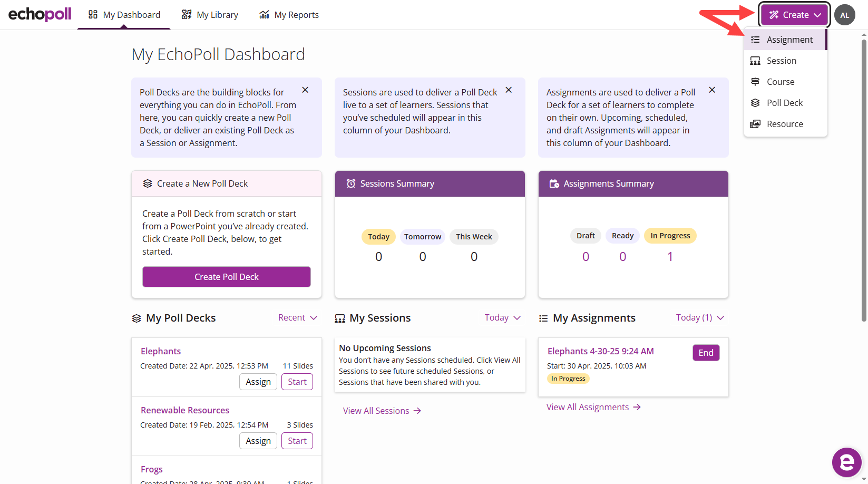Choose Session in the Create dropdown
This screenshot has height=484, width=868.
[x=781, y=61]
